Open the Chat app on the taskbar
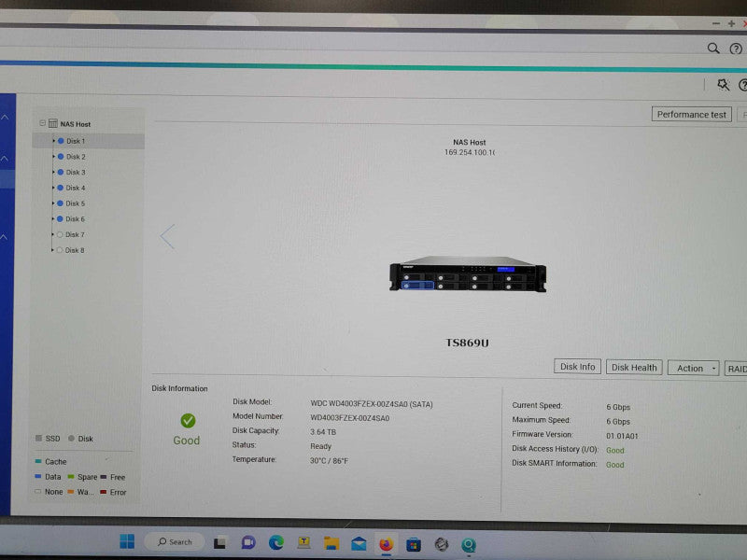The height and width of the screenshot is (560, 747). click(x=248, y=542)
